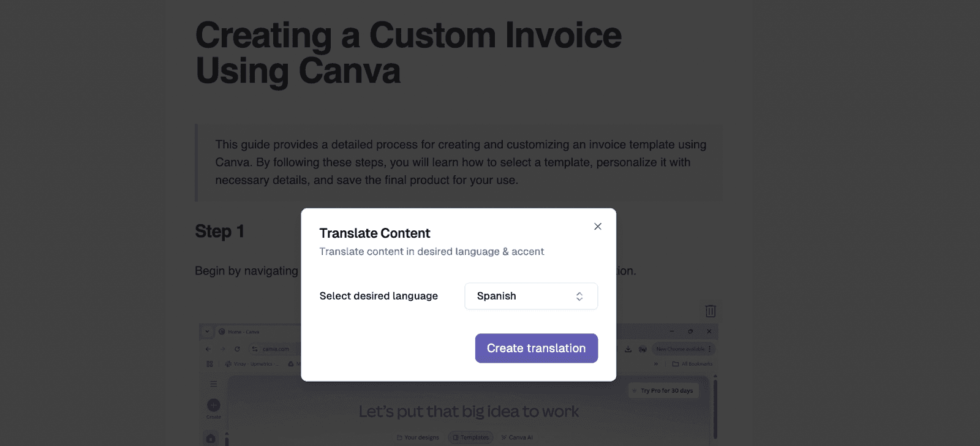Select the Templates tab in Canva

tap(470, 437)
